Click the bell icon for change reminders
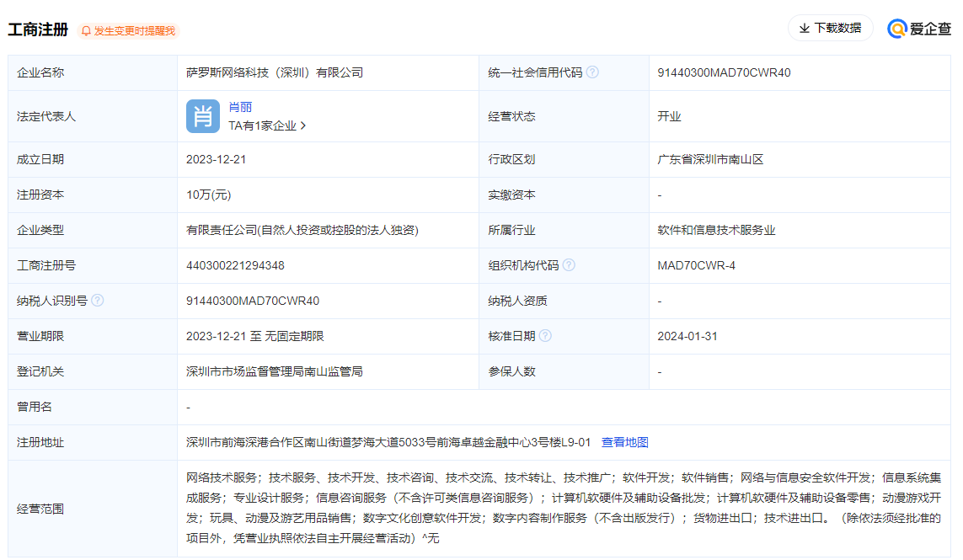Viewport: 963px width, 560px height. pos(86,31)
